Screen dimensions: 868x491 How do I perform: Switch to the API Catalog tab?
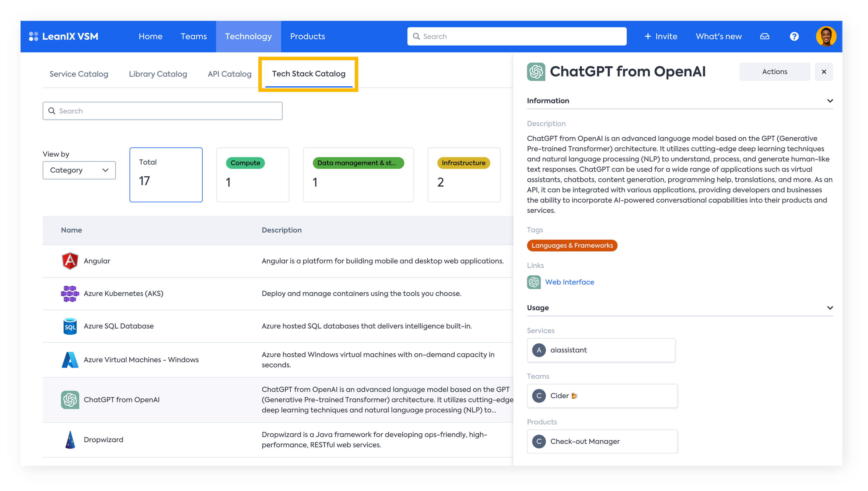(230, 74)
